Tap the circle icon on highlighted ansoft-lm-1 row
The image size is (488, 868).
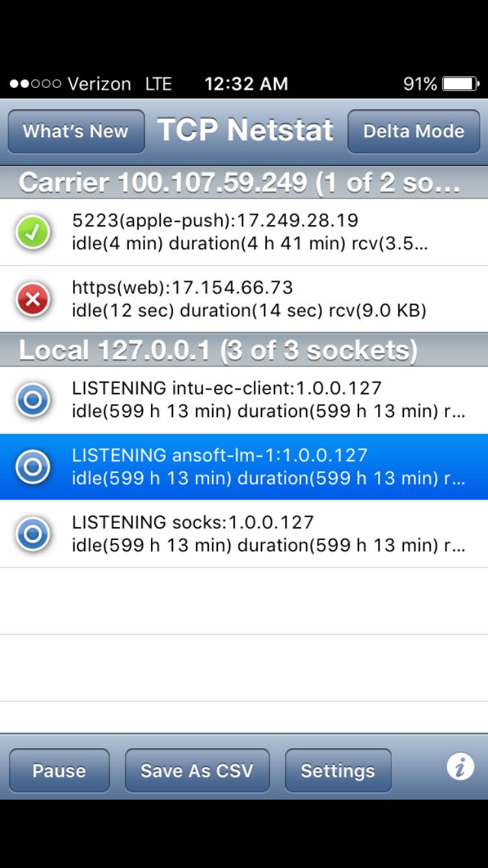(33, 467)
